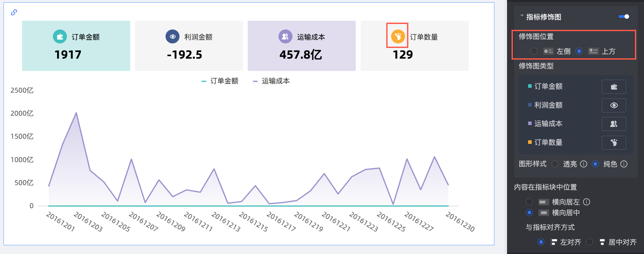Click the 订单金额 teal color swatch
Image resolution: width=644 pixels, height=254 pixels.
530,86
